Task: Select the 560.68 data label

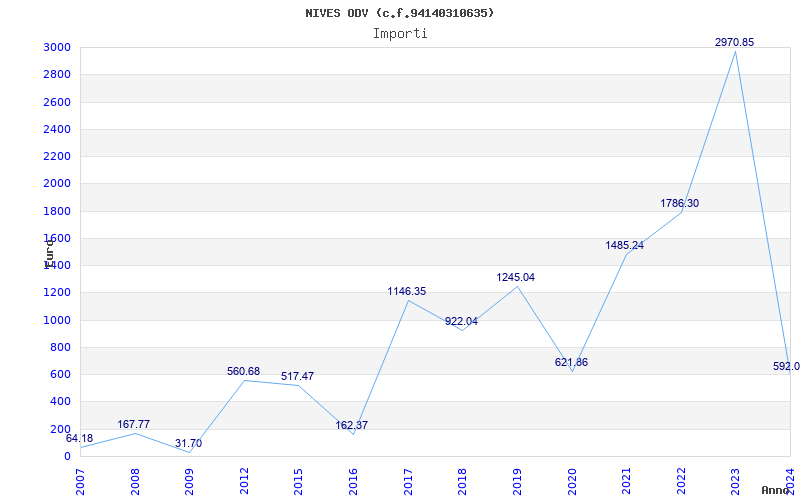Action: pyautogui.click(x=243, y=371)
